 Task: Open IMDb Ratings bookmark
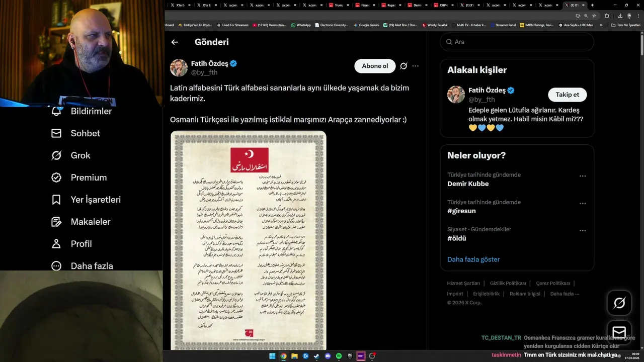tap(536, 25)
